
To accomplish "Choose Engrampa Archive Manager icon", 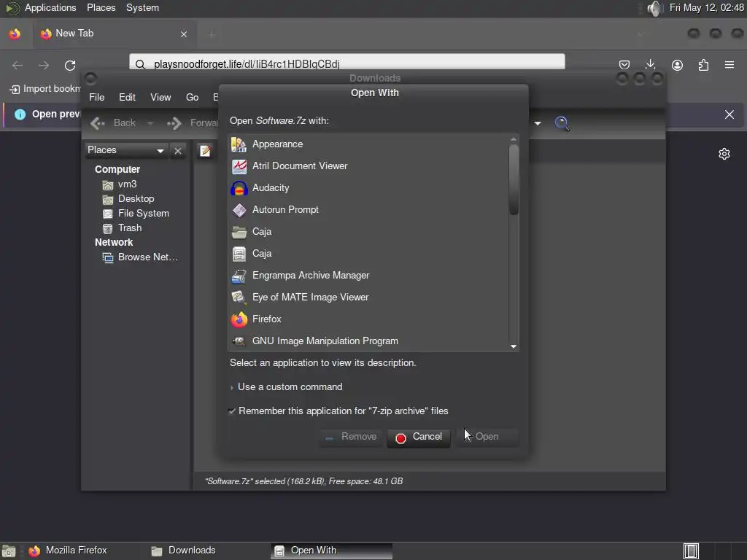I will tap(239, 275).
